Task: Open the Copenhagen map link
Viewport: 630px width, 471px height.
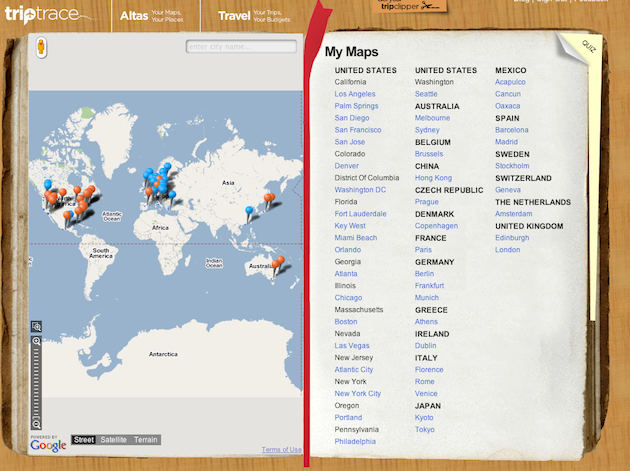Action: (x=436, y=226)
